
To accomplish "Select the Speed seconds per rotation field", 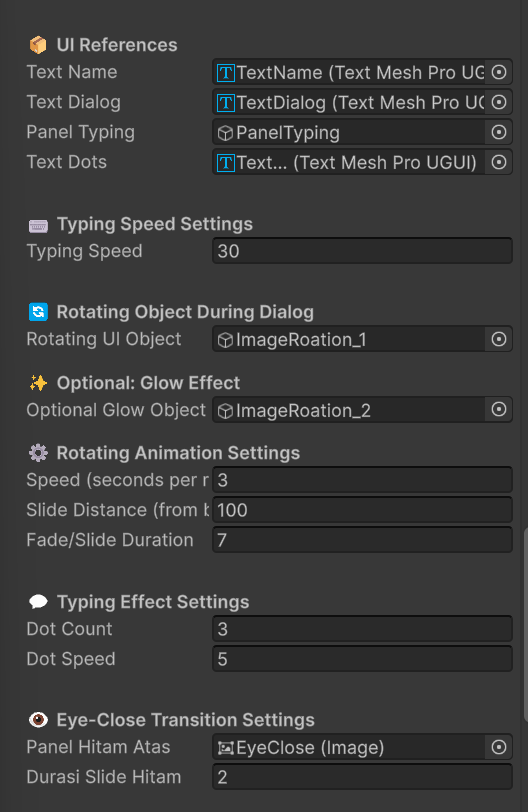I will pyautogui.click(x=362, y=480).
